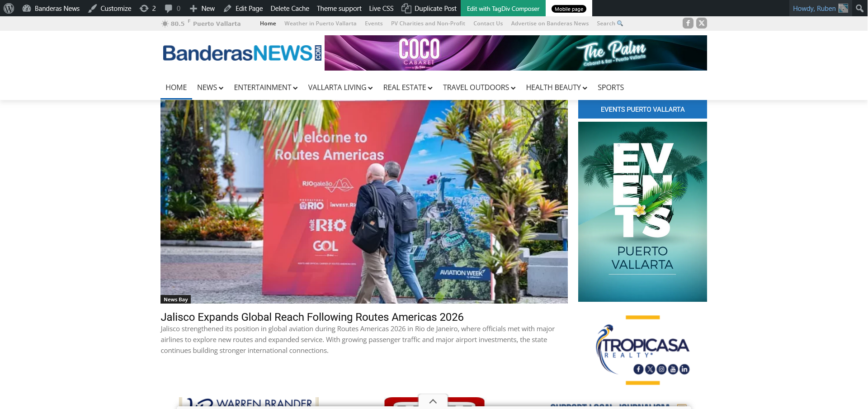Open the Facebook icon in top bar

click(x=688, y=23)
